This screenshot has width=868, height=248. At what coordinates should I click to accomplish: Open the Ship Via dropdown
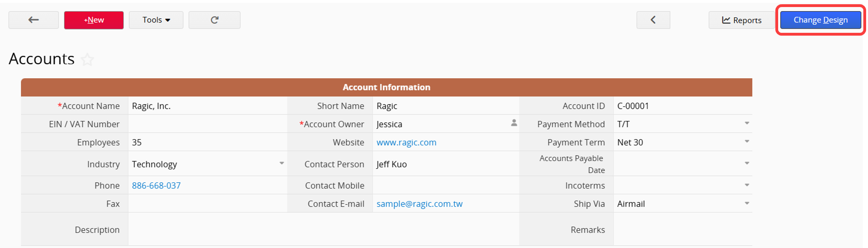[x=747, y=203]
